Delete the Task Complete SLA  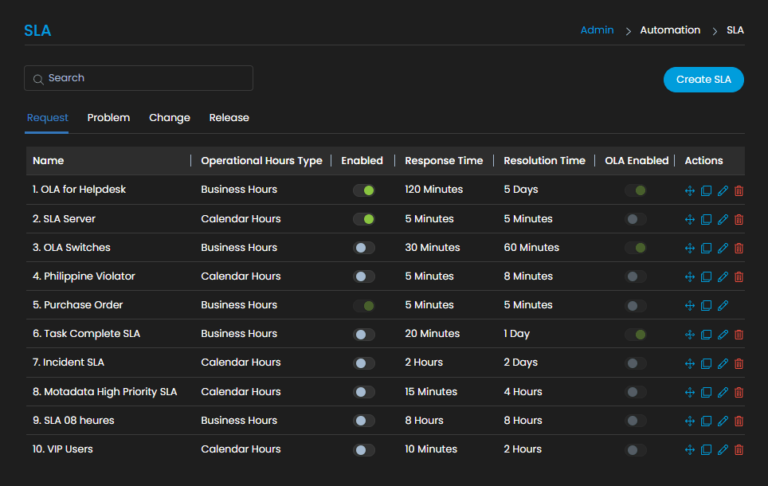click(739, 334)
